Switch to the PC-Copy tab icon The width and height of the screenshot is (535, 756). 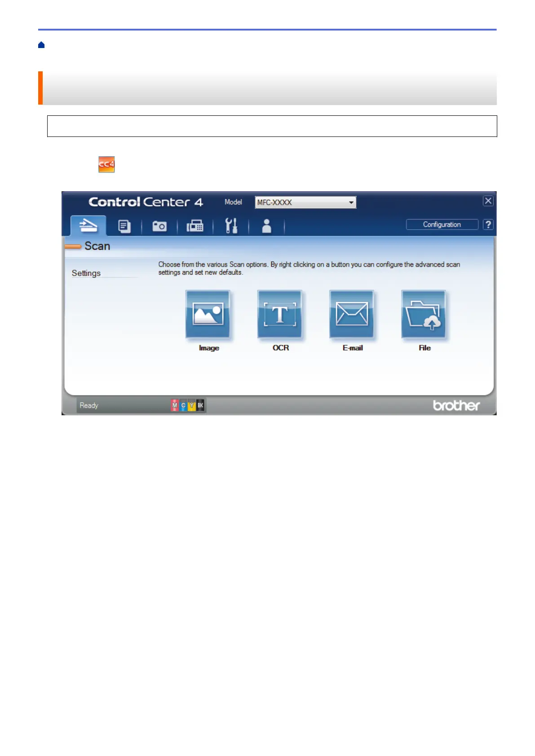coord(124,226)
